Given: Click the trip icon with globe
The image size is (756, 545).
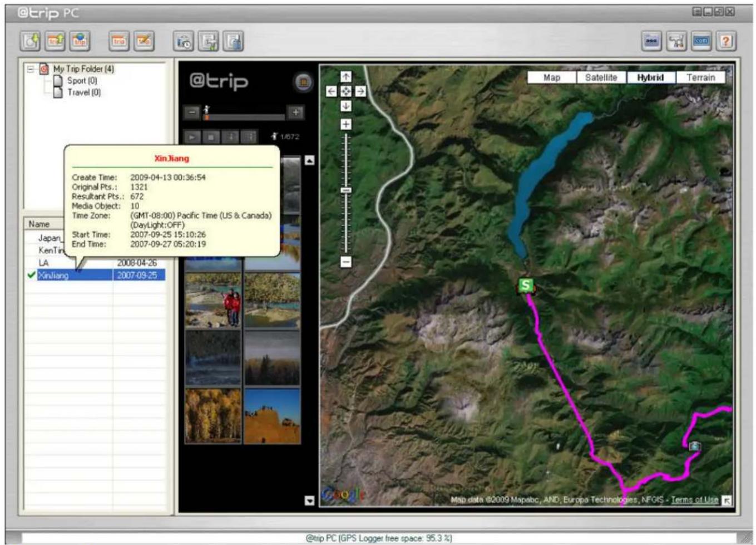Looking at the screenshot, I should [x=80, y=41].
